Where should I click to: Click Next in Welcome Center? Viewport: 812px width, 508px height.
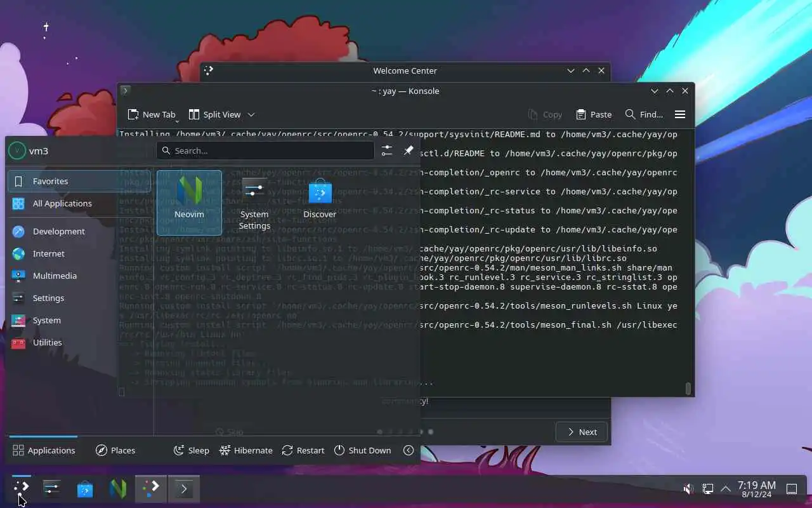click(x=581, y=432)
